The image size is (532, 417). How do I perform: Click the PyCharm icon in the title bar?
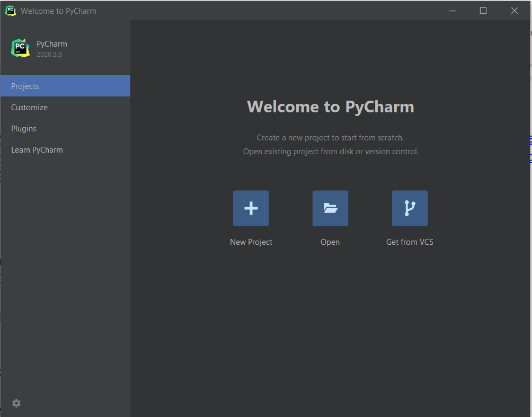pos(11,11)
